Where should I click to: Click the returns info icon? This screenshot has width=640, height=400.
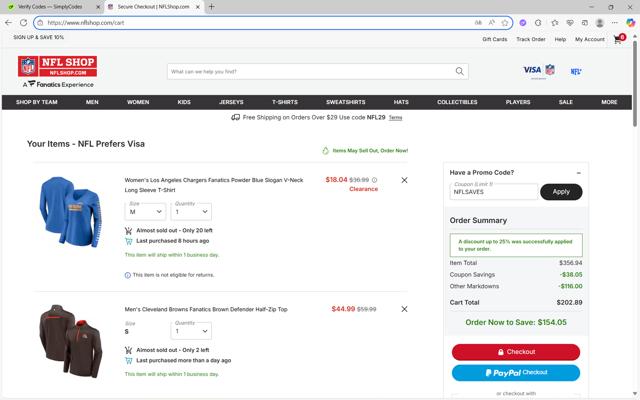point(128,275)
